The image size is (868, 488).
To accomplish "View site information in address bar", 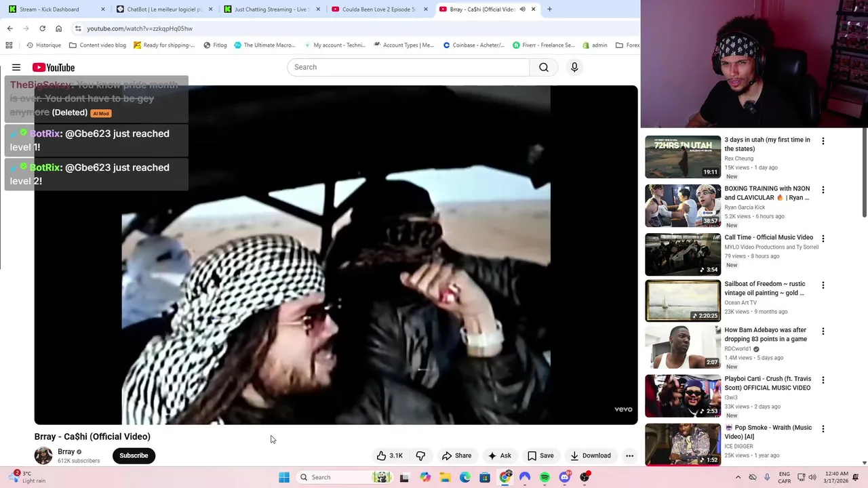I will point(78,28).
